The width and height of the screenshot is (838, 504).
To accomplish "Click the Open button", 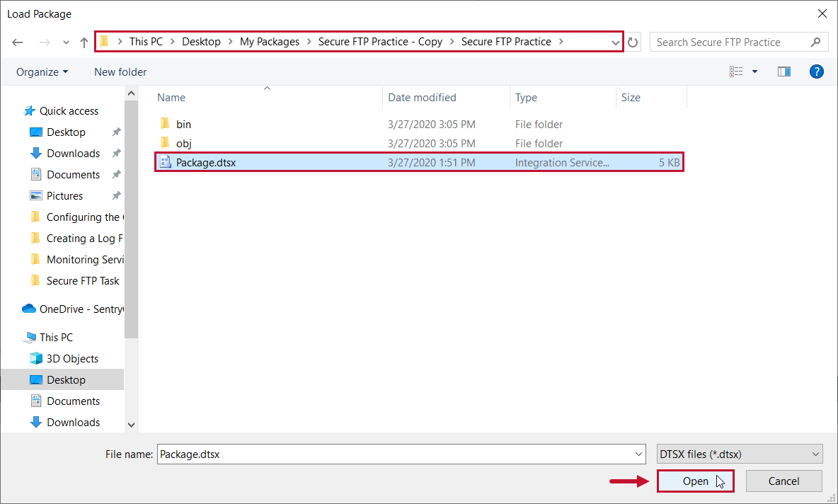I will click(x=695, y=481).
